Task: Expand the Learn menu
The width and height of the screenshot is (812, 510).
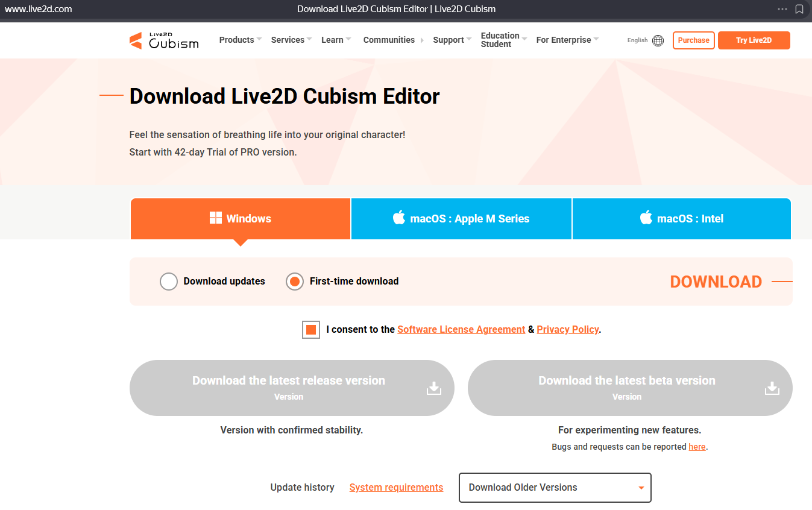Action: (336, 40)
